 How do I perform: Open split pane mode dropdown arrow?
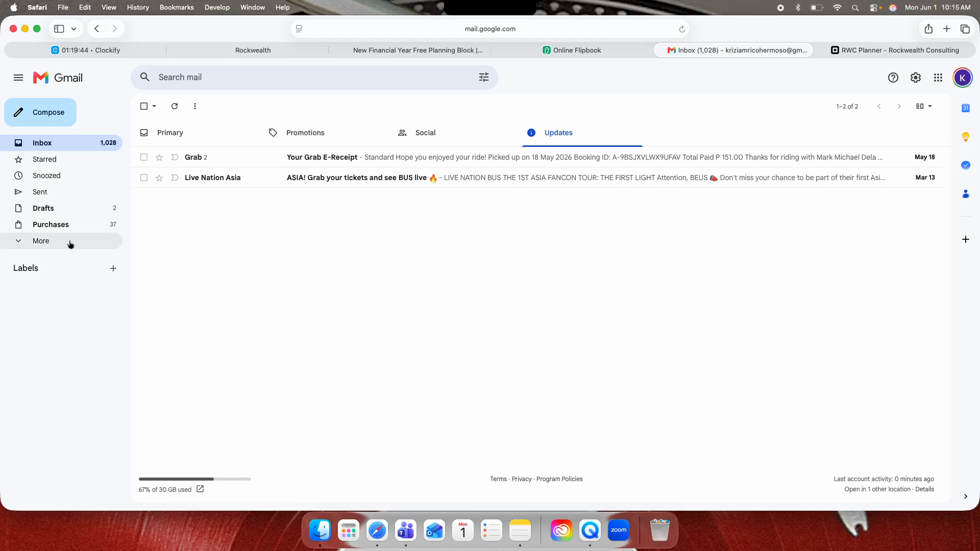click(930, 106)
